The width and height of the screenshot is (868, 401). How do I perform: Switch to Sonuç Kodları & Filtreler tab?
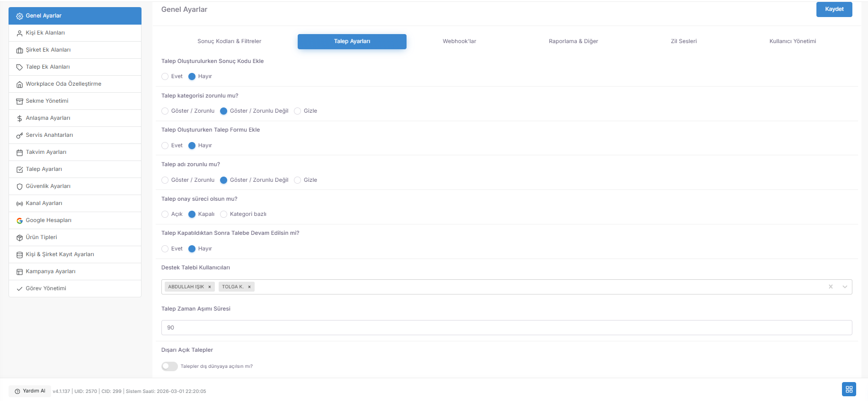230,41
